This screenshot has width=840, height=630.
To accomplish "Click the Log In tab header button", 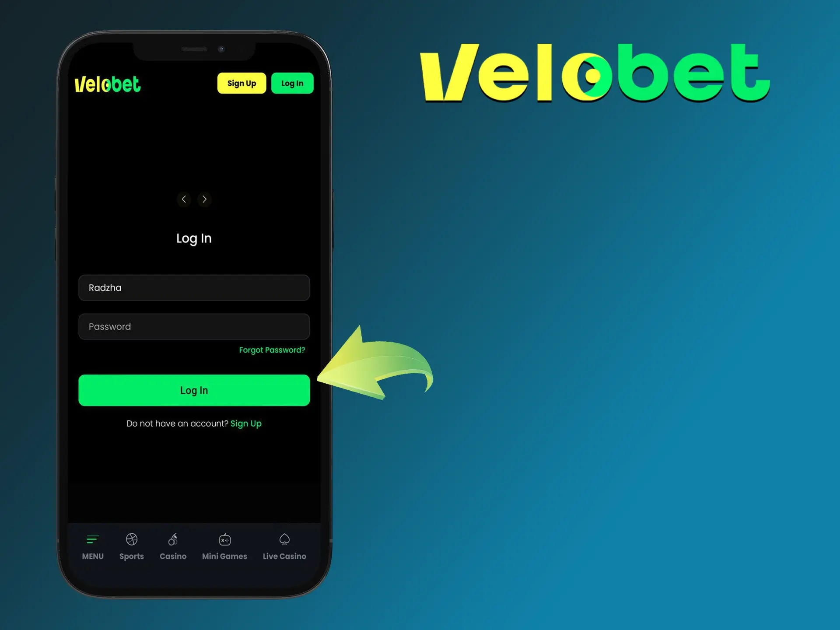I will pyautogui.click(x=292, y=82).
